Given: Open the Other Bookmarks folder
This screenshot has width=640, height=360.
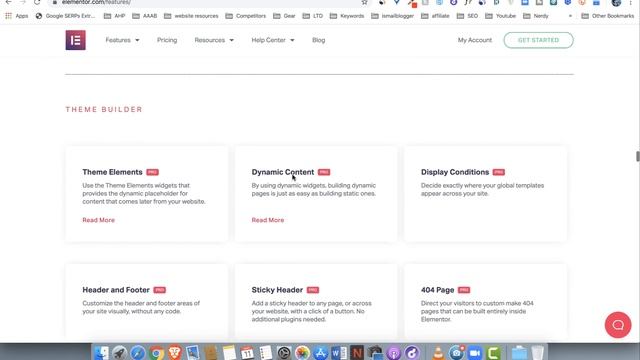Looking at the screenshot, I should click(608, 16).
